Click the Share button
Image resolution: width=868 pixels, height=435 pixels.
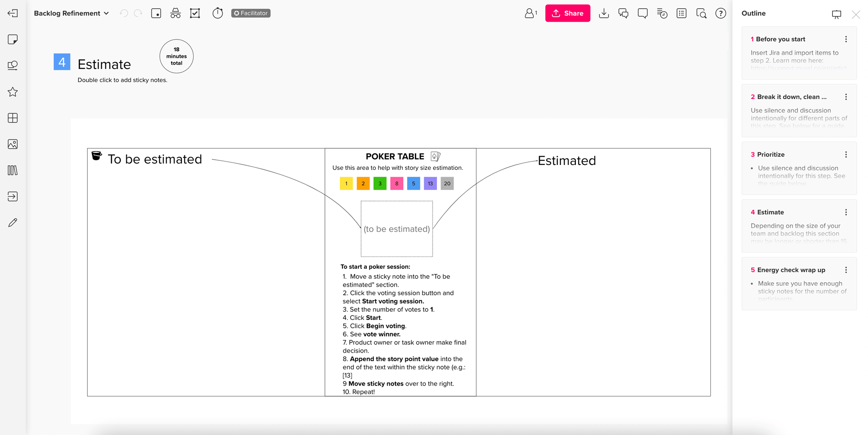pos(568,13)
